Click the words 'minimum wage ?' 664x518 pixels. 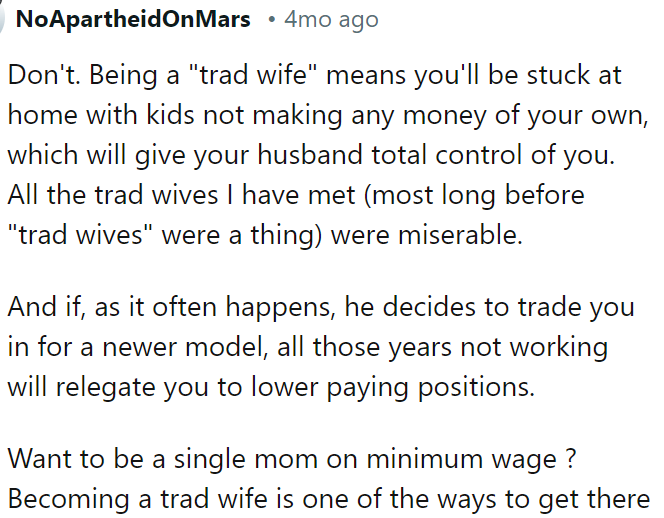point(471,459)
